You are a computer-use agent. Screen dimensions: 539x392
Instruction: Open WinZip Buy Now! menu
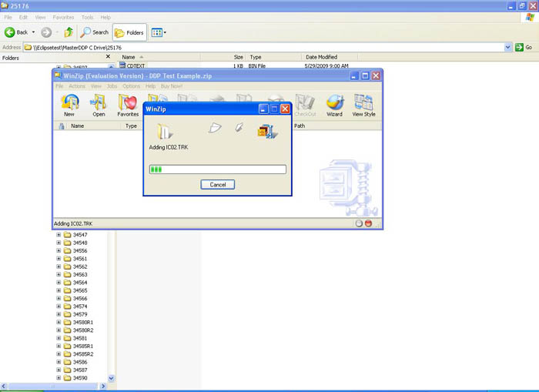[x=172, y=86]
